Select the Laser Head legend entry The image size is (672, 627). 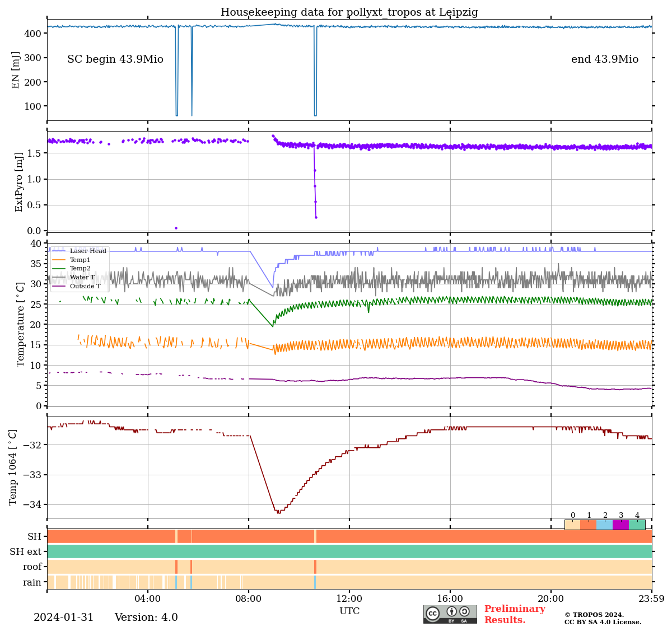(x=87, y=251)
